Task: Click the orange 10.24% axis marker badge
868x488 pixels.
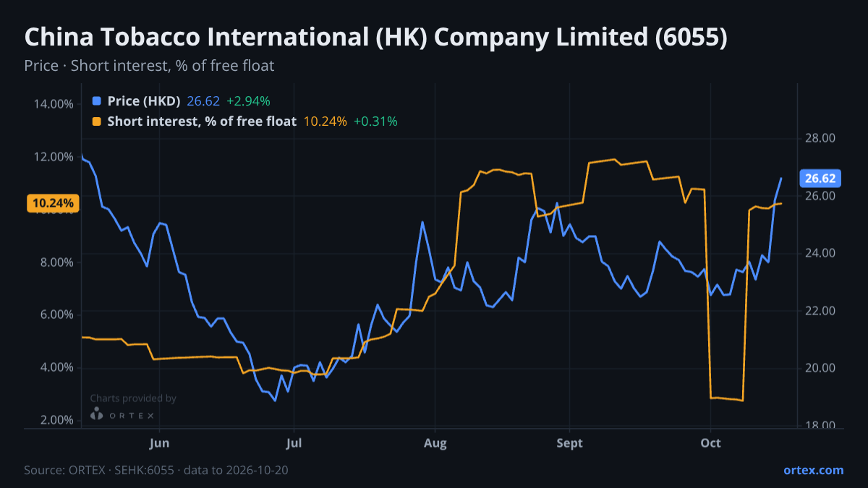Action: (52, 204)
